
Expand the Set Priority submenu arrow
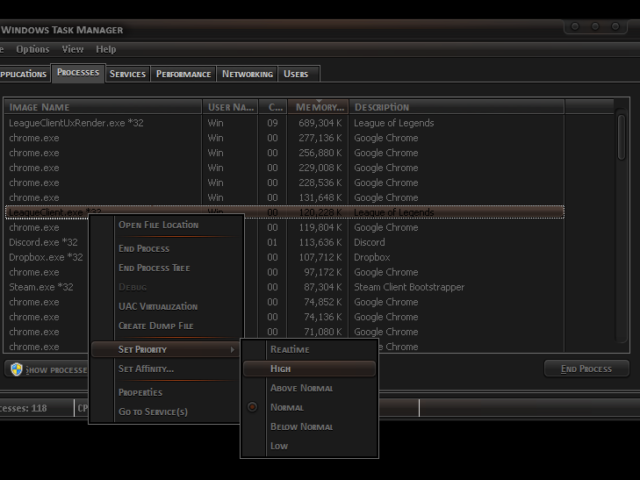coord(232,349)
